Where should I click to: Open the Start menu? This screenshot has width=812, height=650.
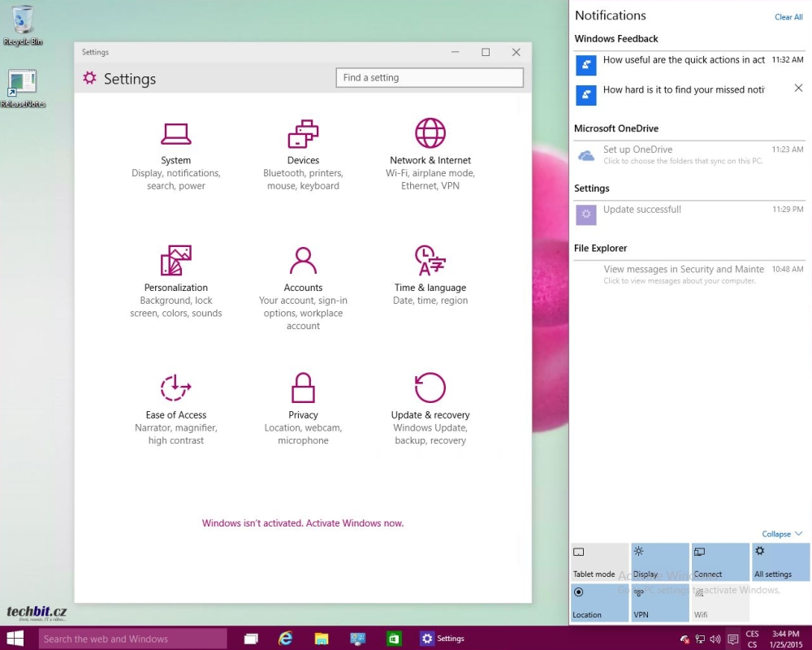pos(15,639)
